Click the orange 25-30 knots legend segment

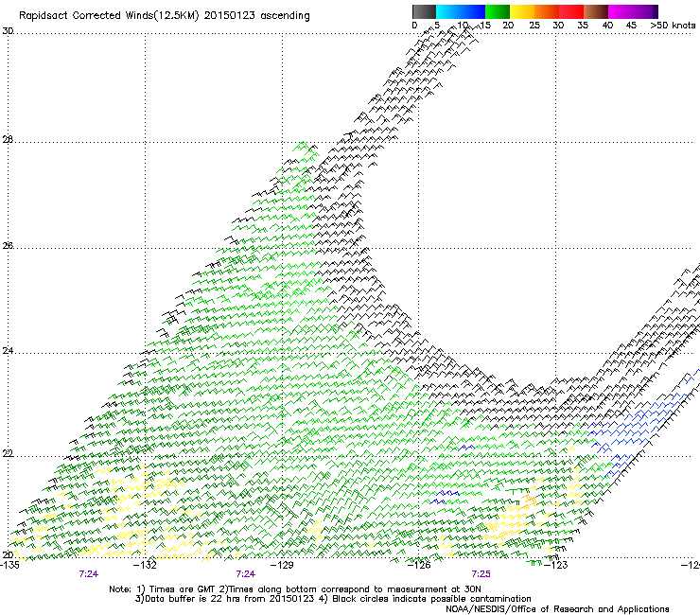click(547, 11)
